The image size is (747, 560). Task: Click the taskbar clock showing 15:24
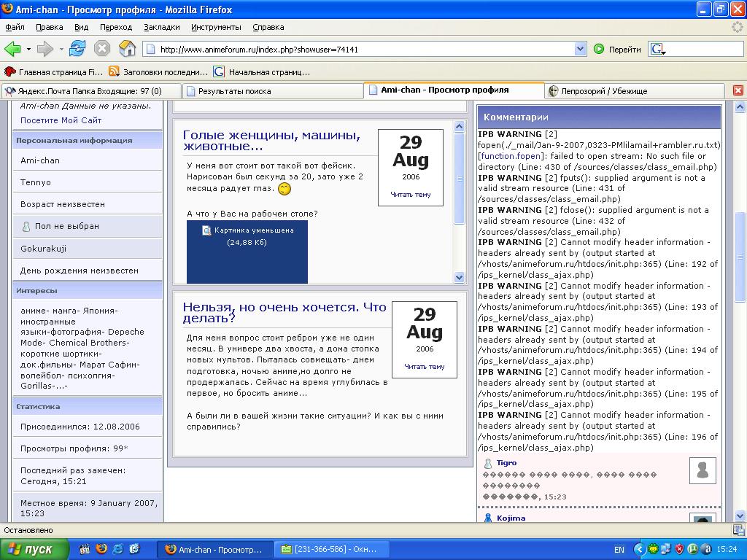tap(727, 550)
